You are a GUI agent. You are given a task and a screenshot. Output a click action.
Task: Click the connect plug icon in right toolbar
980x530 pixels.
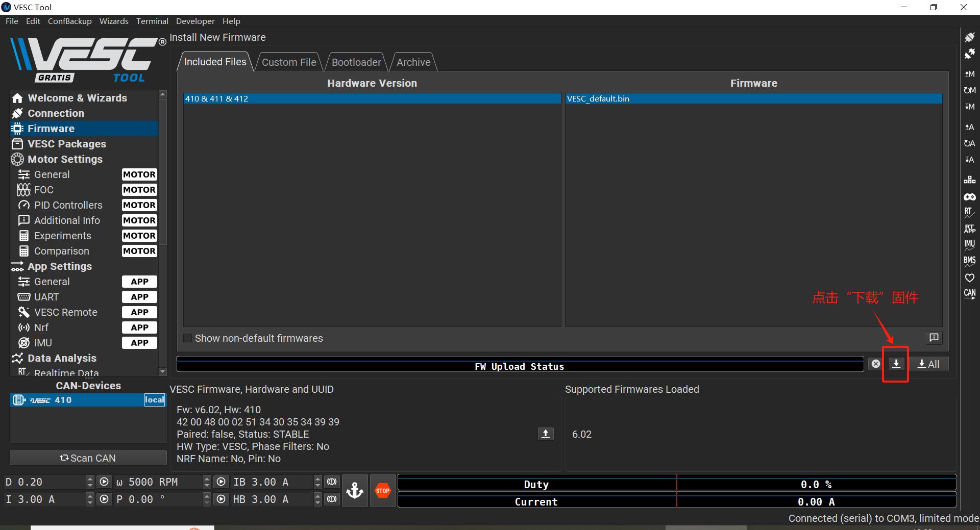969,37
